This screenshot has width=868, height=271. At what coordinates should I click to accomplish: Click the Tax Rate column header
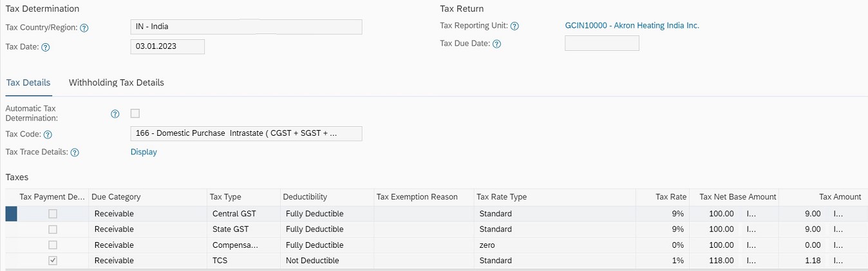coord(663,197)
